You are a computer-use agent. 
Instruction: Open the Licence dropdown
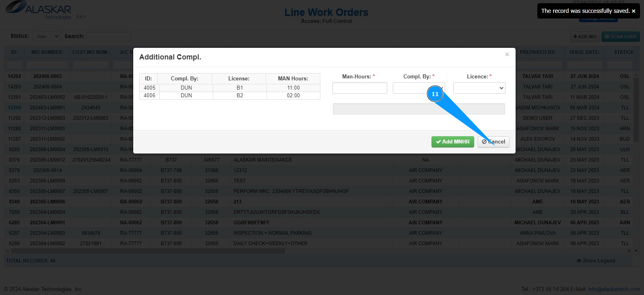tap(479, 88)
